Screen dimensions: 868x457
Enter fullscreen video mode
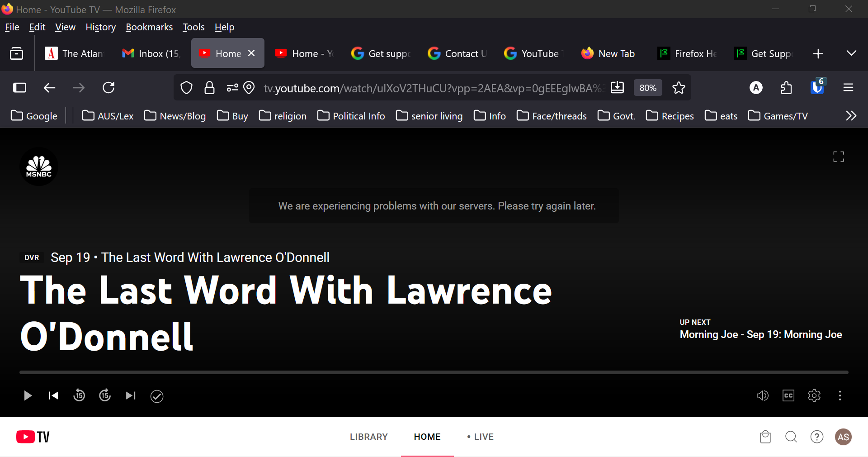click(839, 157)
